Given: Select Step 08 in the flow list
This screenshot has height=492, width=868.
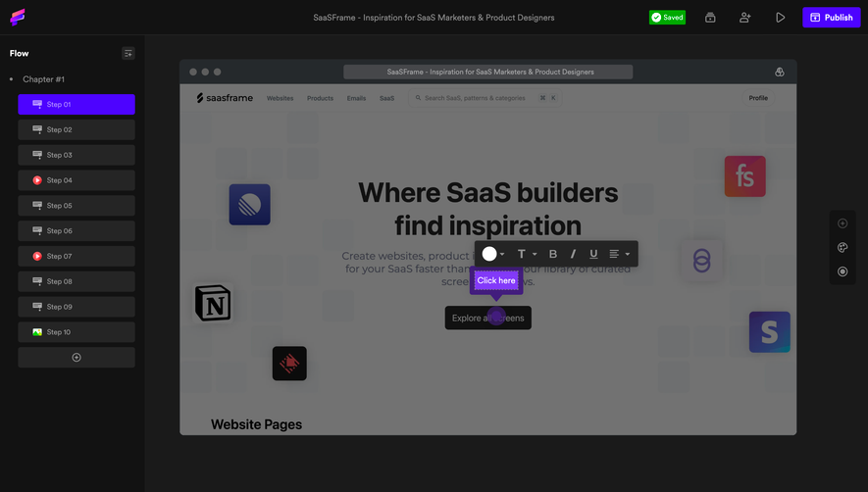Looking at the screenshot, I should pyautogui.click(x=77, y=281).
